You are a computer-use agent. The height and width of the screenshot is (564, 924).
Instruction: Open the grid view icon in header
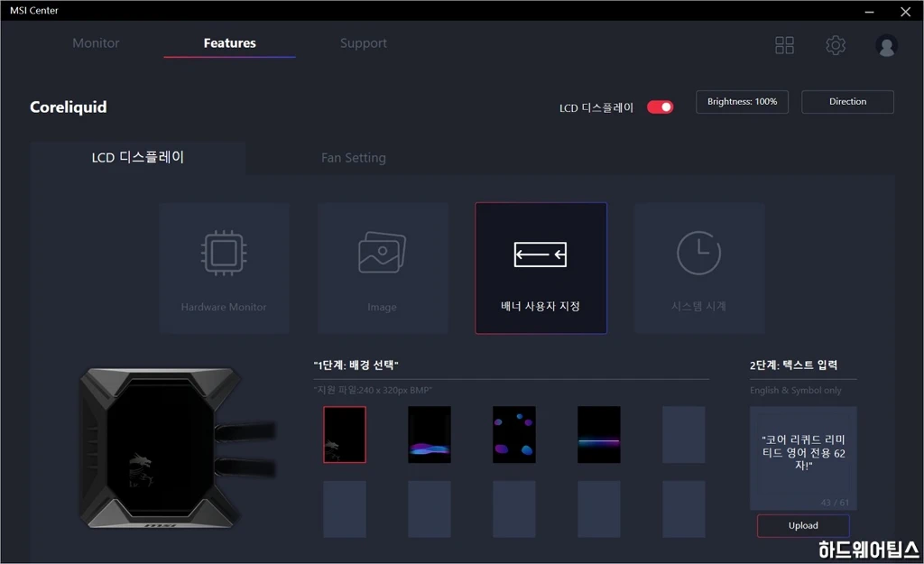point(784,45)
